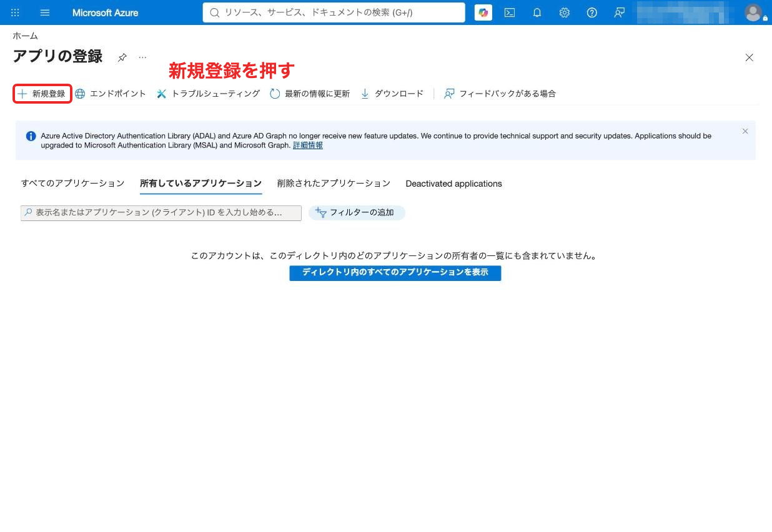Screen dimensions: 772x532
Task: Focus the global resource search box
Action: 334,12
